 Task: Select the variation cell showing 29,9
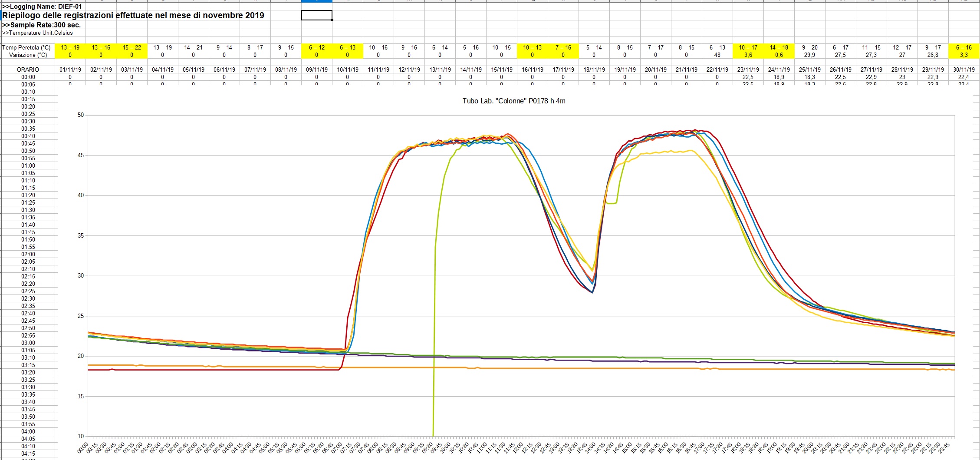point(809,55)
